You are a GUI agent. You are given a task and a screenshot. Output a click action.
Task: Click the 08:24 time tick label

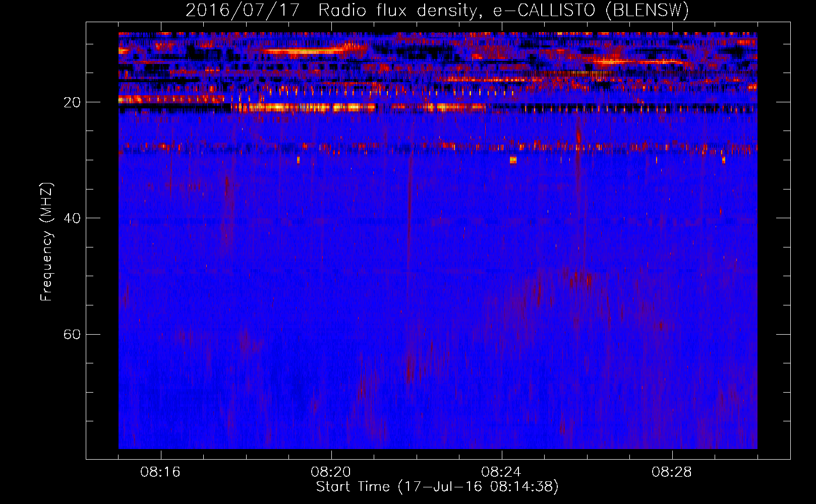click(x=501, y=472)
